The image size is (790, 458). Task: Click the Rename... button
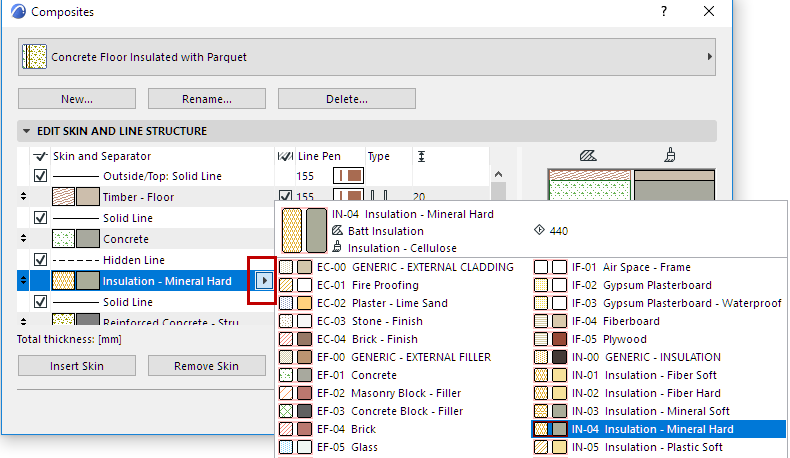point(207,99)
